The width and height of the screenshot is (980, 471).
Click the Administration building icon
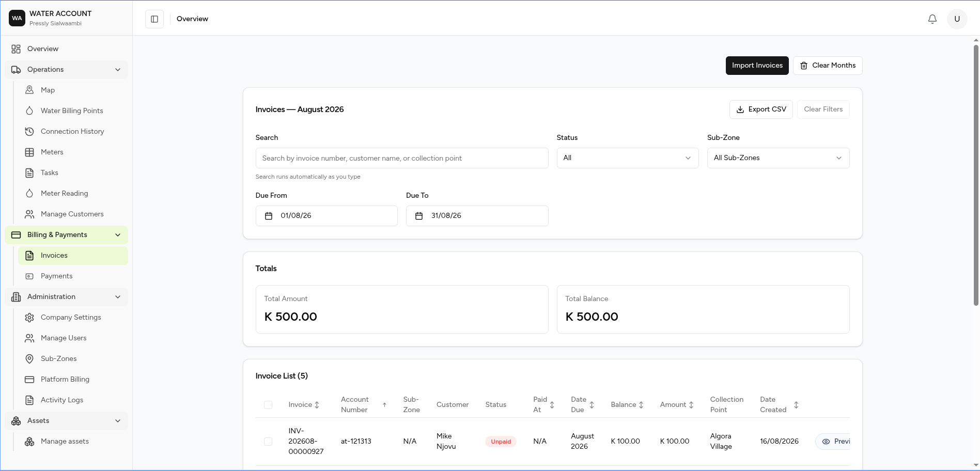tap(16, 297)
